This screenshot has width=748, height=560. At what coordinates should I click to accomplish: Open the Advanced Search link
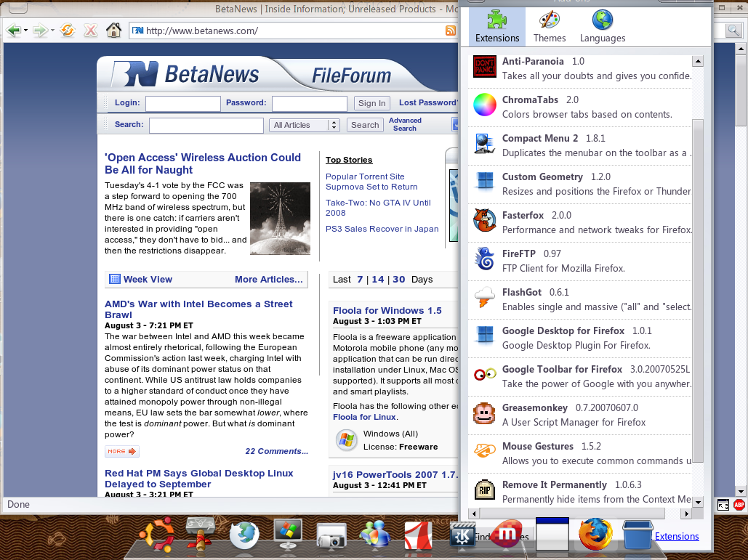(x=405, y=124)
